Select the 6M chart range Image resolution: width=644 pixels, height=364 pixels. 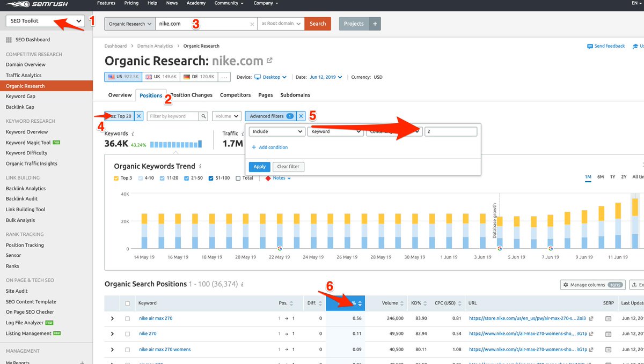pyautogui.click(x=601, y=177)
